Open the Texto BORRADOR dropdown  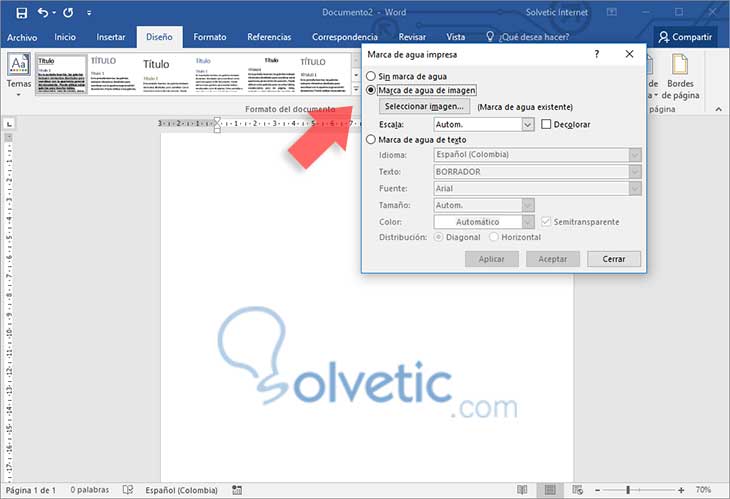[x=635, y=172]
